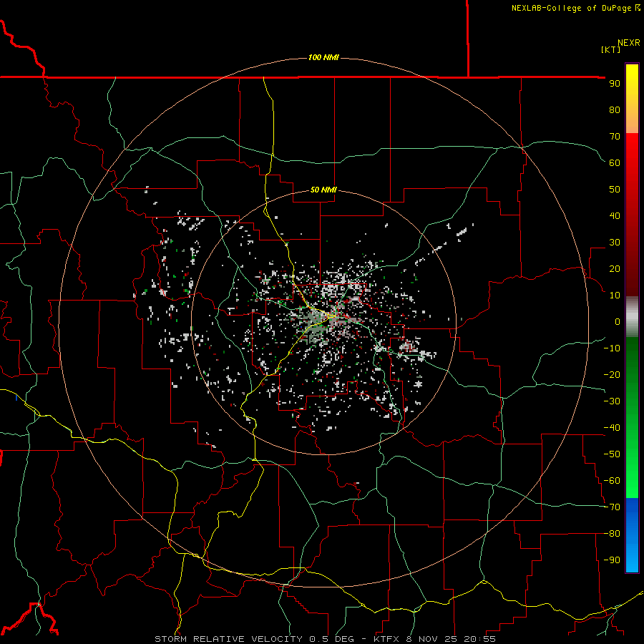The width and height of the screenshot is (644, 644).
Task: Select the green segment of the velocity color bar
Action: (632, 418)
